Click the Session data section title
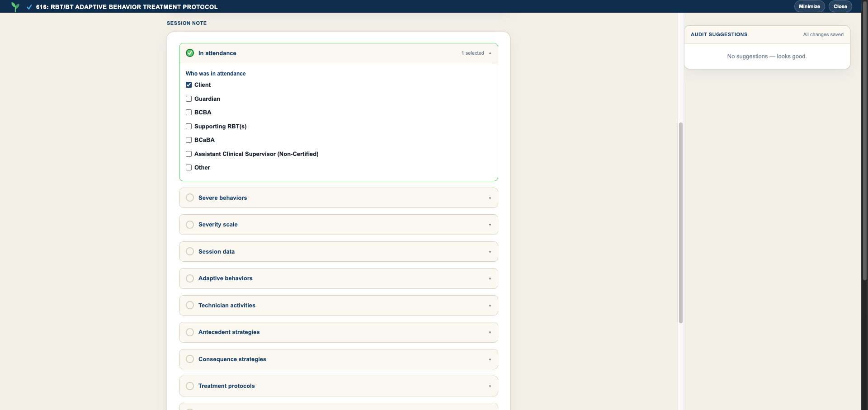This screenshot has width=868, height=410. coord(217,251)
